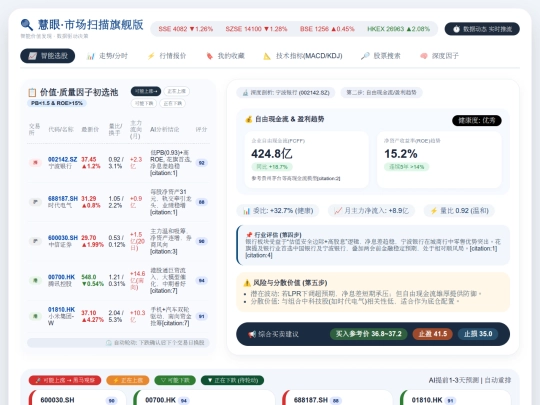Click the clock icon in 数据动态 button

pyautogui.click(x=456, y=29)
